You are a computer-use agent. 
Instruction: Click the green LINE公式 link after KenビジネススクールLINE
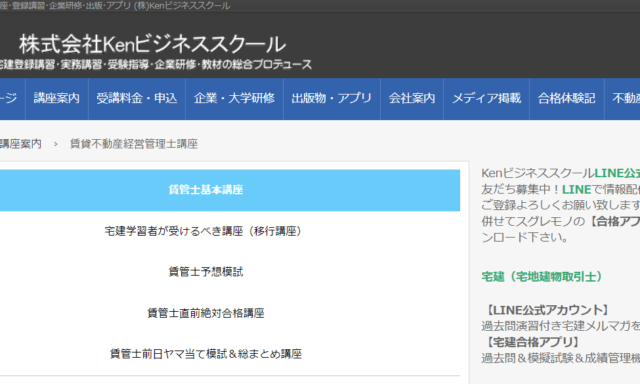click(x=617, y=173)
